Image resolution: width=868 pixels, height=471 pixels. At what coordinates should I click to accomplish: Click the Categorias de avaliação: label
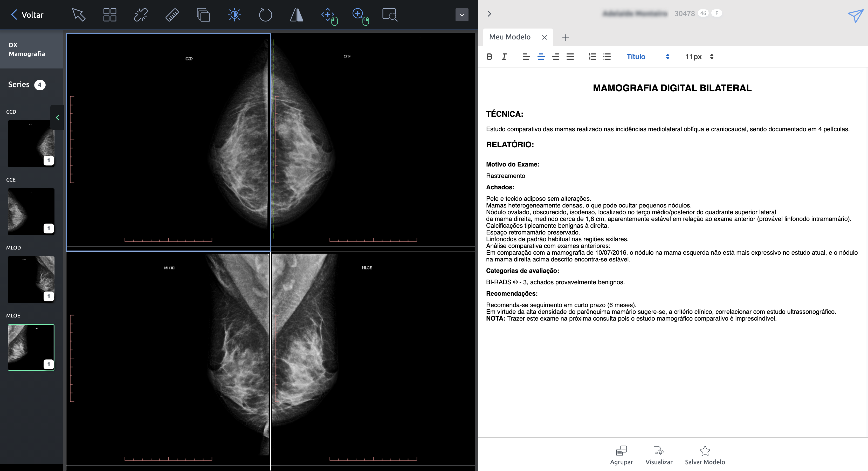pos(522,271)
